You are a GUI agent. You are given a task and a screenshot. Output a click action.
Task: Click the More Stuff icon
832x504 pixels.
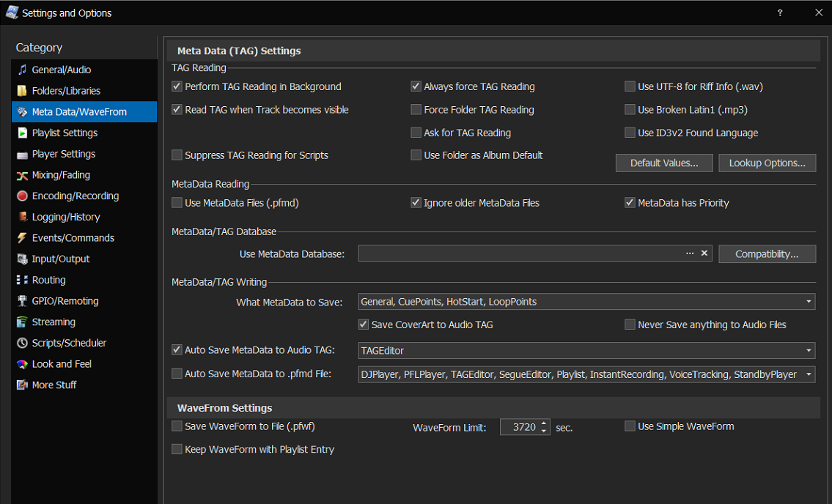tap(22, 385)
